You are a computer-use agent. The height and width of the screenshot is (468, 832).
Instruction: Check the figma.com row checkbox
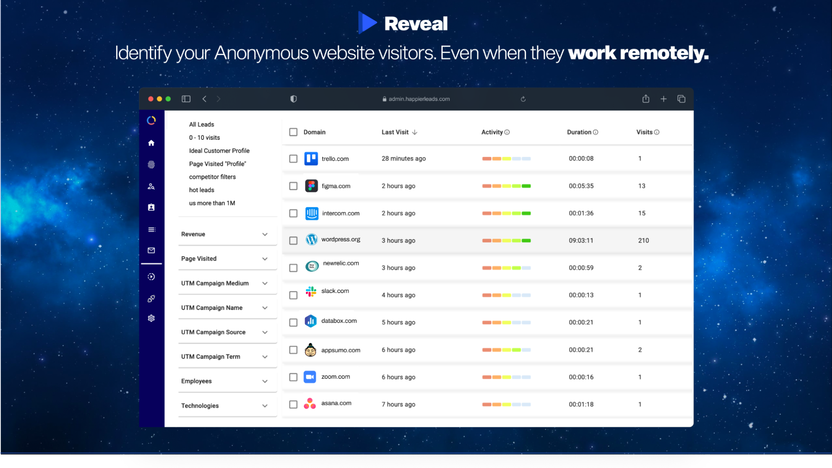point(293,186)
